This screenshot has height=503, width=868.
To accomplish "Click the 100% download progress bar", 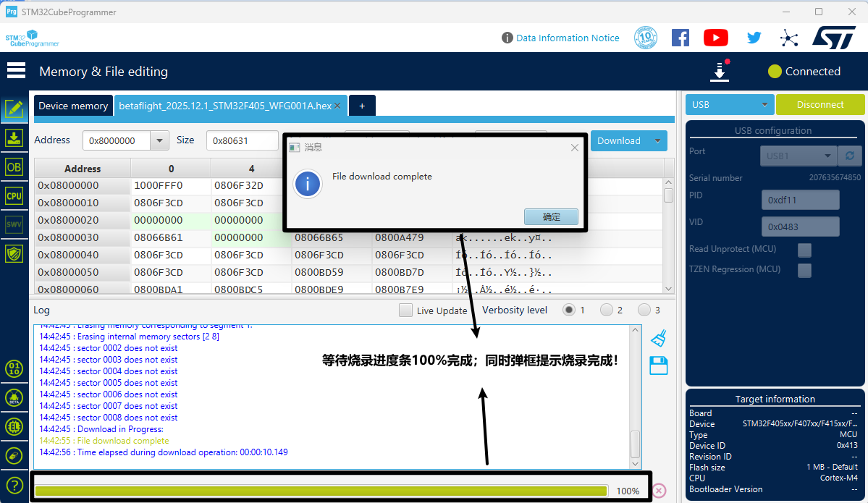I will click(x=321, y=491).
